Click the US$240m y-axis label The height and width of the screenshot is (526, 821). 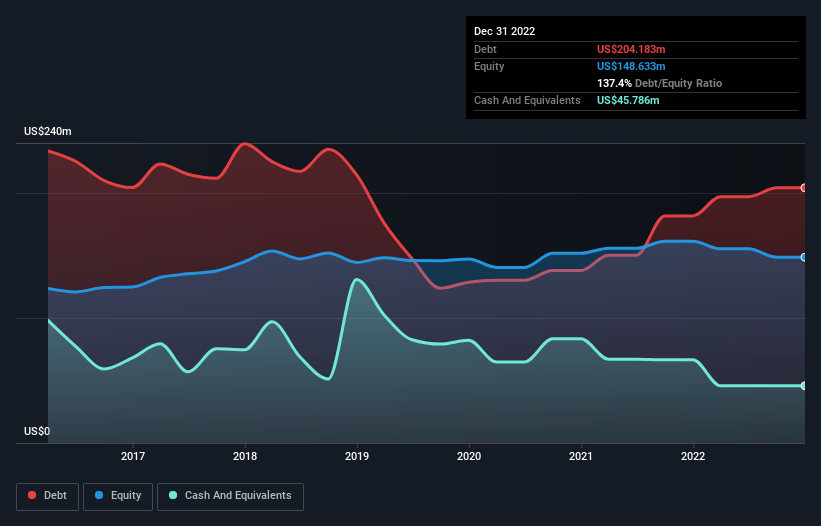click(x=48, y=131)
